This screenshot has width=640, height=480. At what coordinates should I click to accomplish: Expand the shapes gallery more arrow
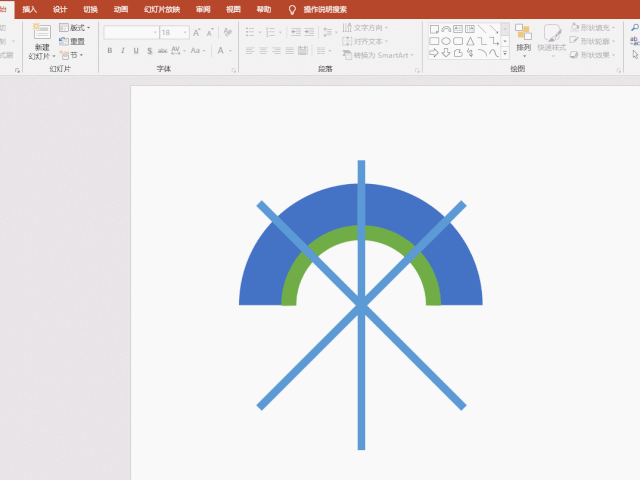pos(505,54)
